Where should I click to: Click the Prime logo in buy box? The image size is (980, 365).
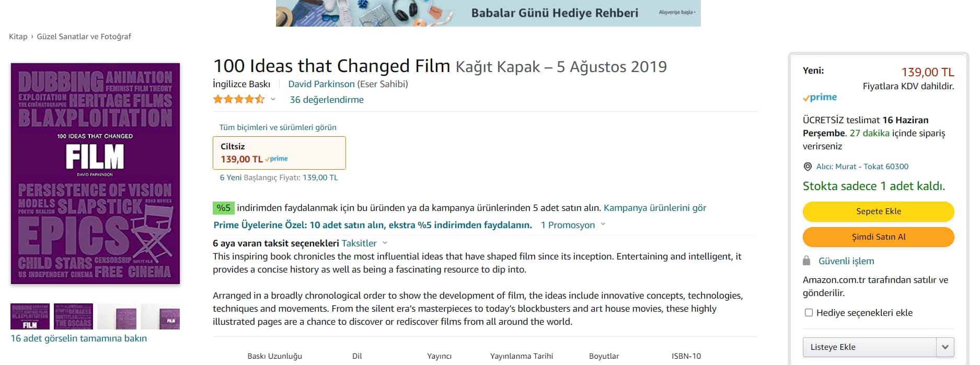(820, 97)
